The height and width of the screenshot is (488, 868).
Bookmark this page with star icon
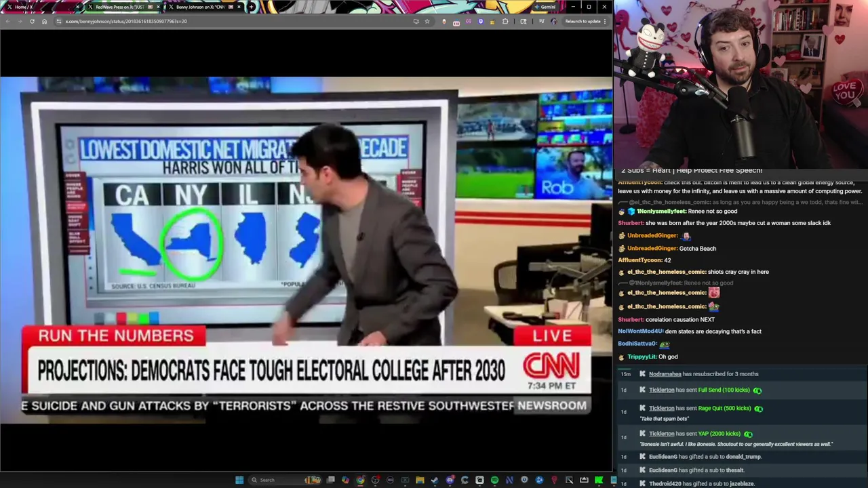click(x=427, y=21)
